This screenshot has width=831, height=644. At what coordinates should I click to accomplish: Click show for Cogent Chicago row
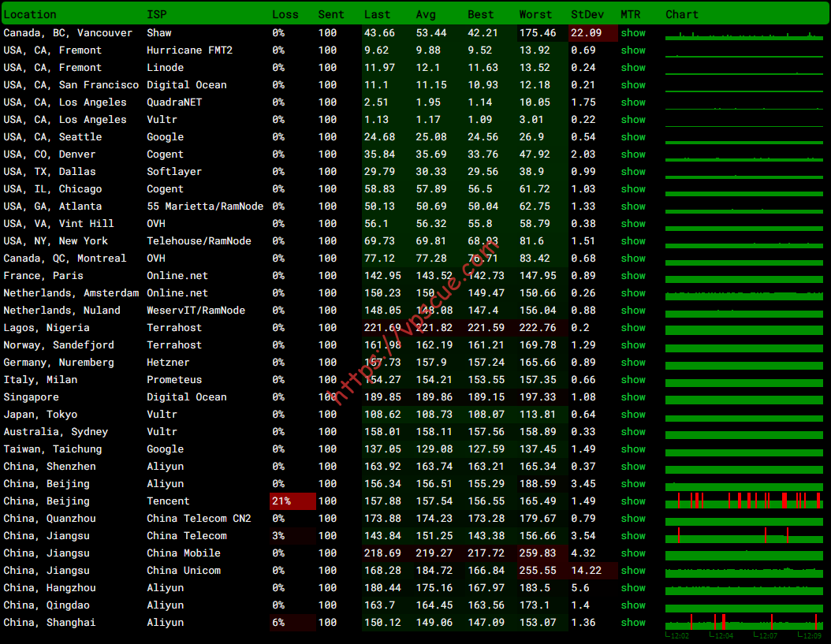click(633, 189)
